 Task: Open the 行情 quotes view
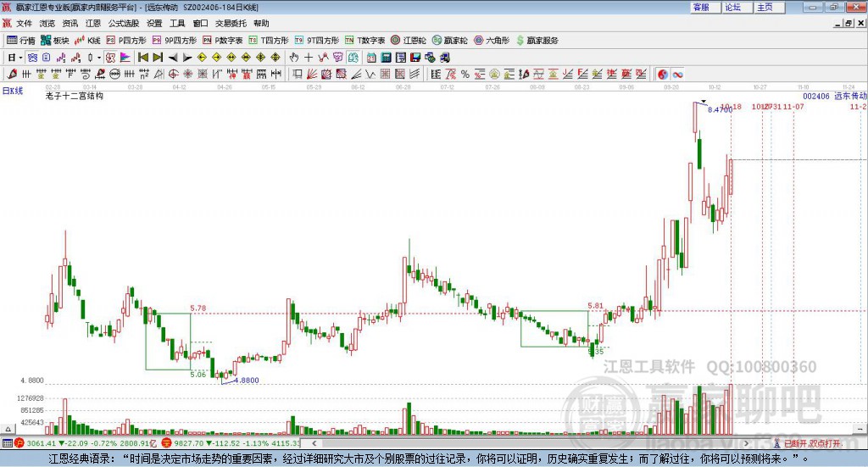pyautogui.click(x=20, y=41)
